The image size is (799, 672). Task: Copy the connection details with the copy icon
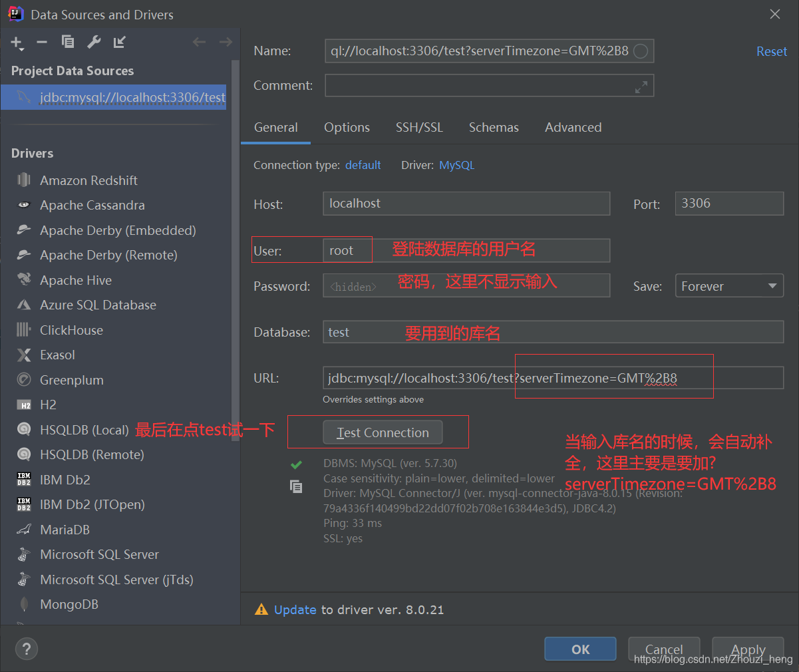[296, 486]
